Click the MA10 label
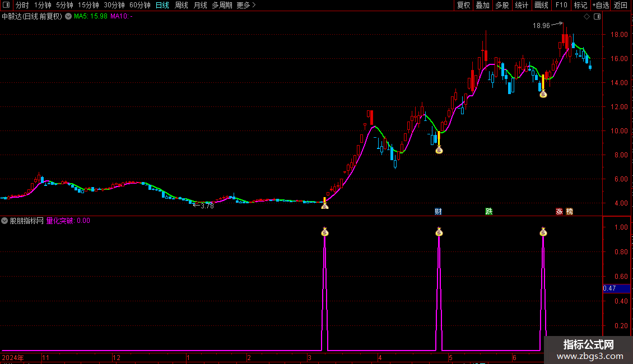Image resolution: width=633 pixels, height=364 pixels. pyautogui.click(x=121, y=17)
